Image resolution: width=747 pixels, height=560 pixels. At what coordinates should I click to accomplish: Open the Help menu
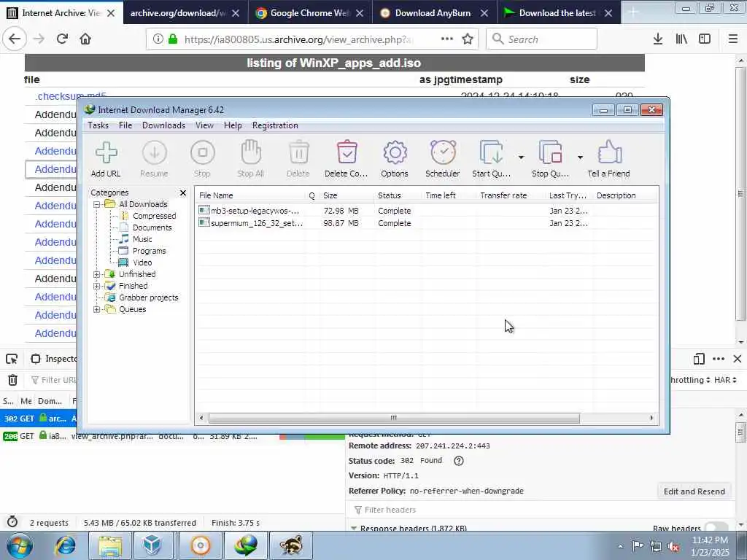point(233,125)
